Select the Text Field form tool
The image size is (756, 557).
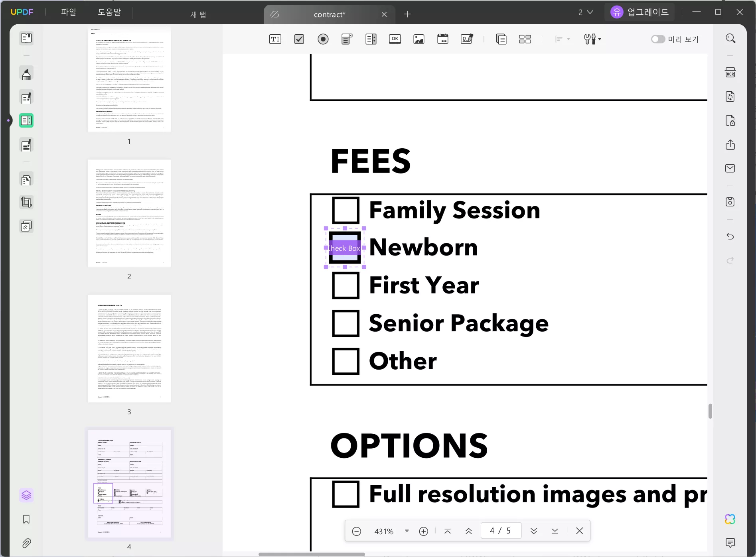pyautogui.click(x=275, y=39)
